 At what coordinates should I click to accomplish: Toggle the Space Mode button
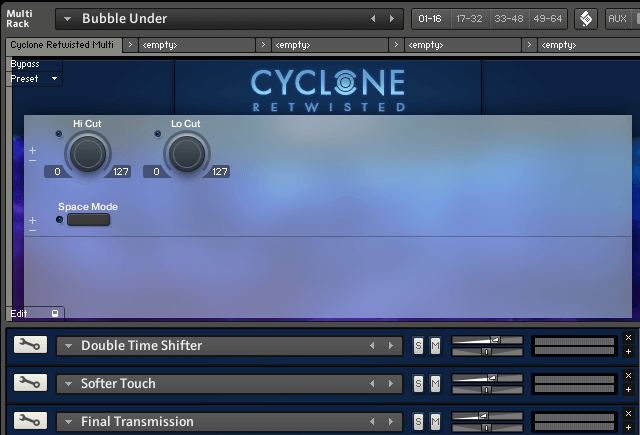pyautogui.click(x=88, y=220)
